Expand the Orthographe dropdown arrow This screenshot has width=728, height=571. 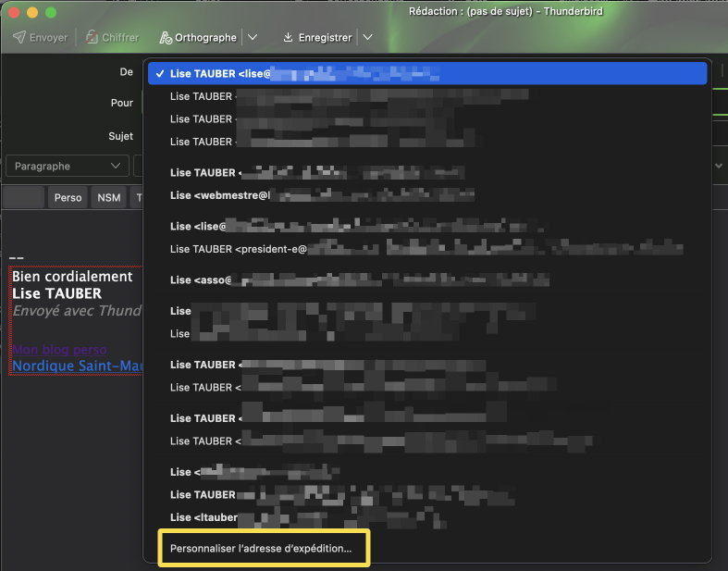253,37
